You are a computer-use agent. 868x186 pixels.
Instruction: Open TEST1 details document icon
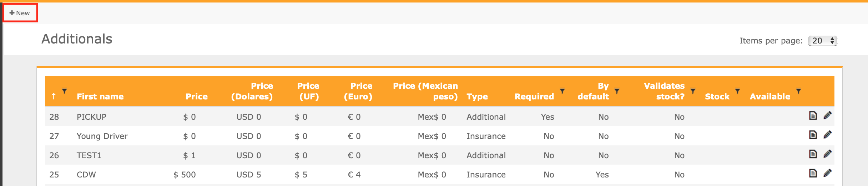pos(813,154)
